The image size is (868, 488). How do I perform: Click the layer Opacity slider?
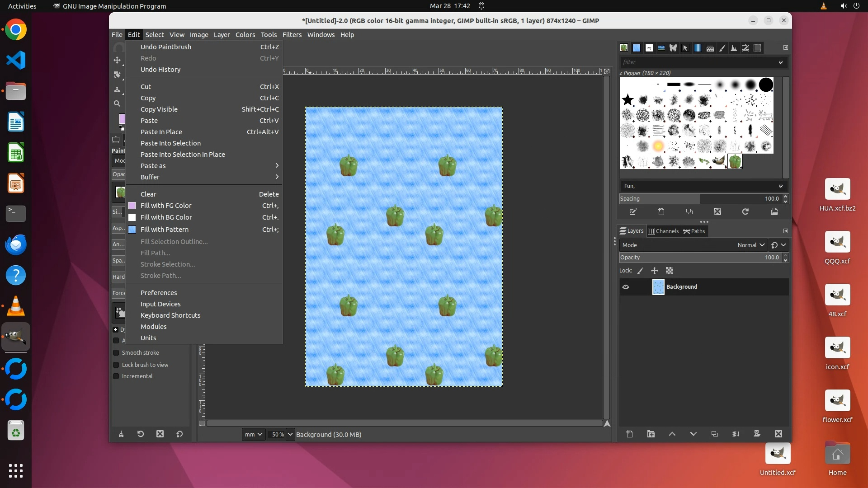pyautogui.click(x=700, y=258)
